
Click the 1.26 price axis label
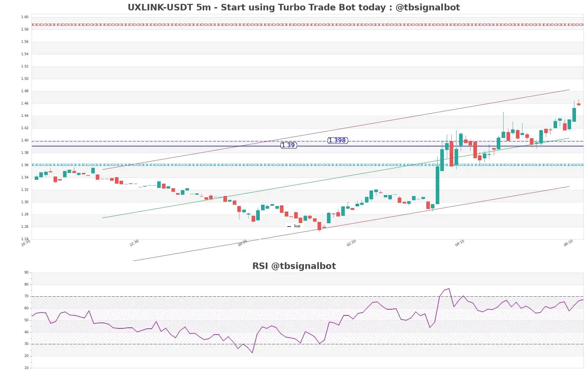coord(25,227)
